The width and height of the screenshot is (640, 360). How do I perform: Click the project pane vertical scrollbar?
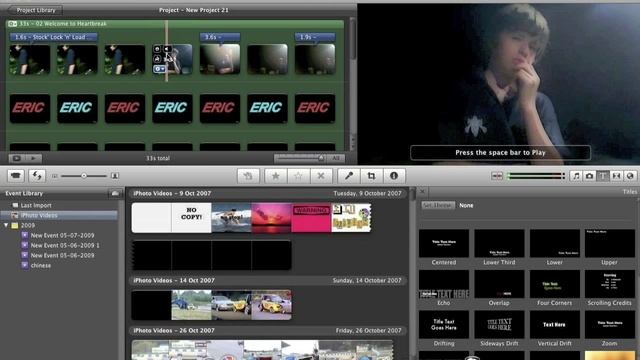(x=352, y=39)
